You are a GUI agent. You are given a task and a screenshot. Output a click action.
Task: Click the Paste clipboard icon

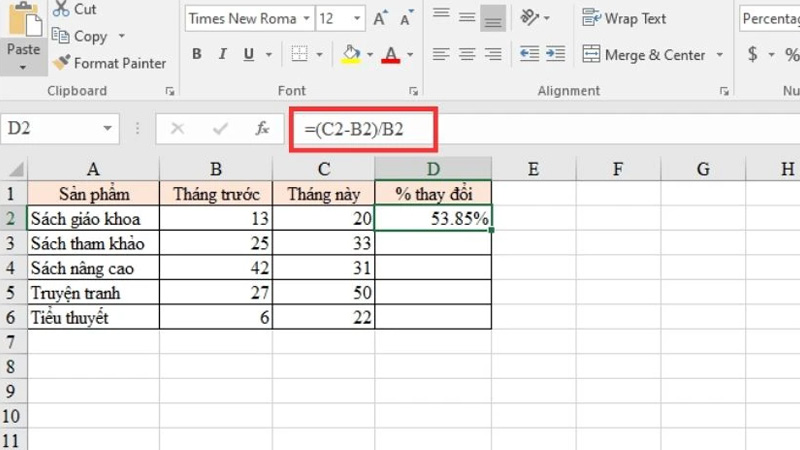click(x=24, y=20)
